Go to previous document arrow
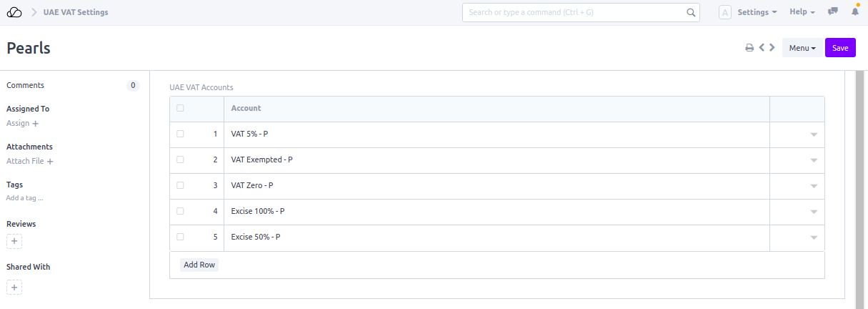 tap(762, 48)
